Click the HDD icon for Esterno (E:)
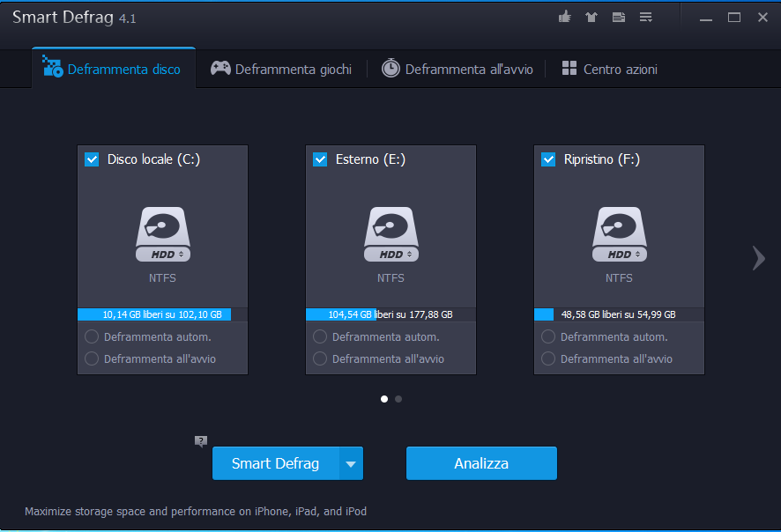The image size is (781, 532). pos(391,234)
